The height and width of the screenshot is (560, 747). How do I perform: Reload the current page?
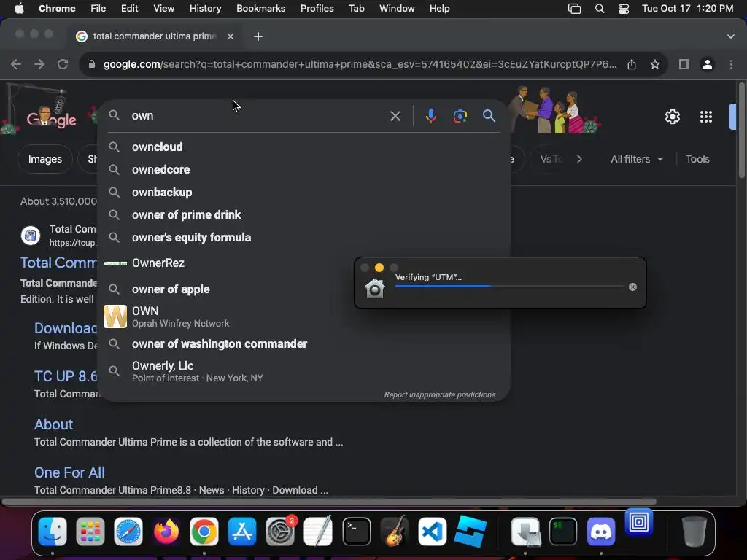pos(63,64)
